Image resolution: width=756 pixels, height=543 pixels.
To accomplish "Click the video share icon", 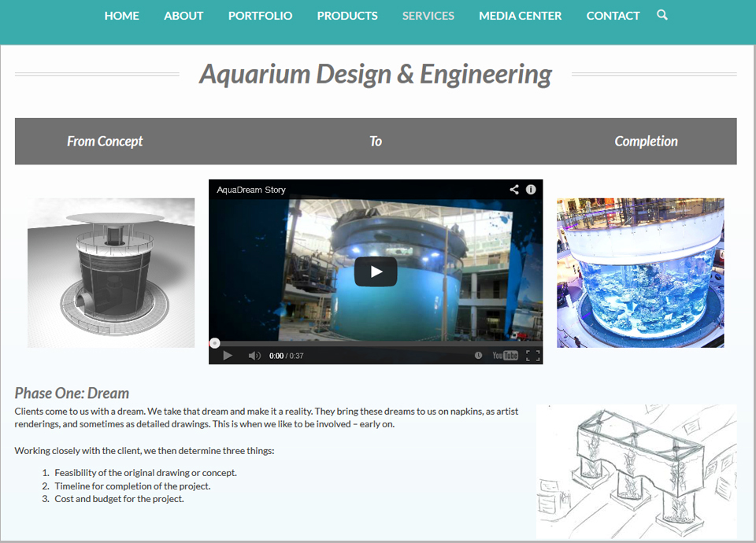I will [514, 190].
